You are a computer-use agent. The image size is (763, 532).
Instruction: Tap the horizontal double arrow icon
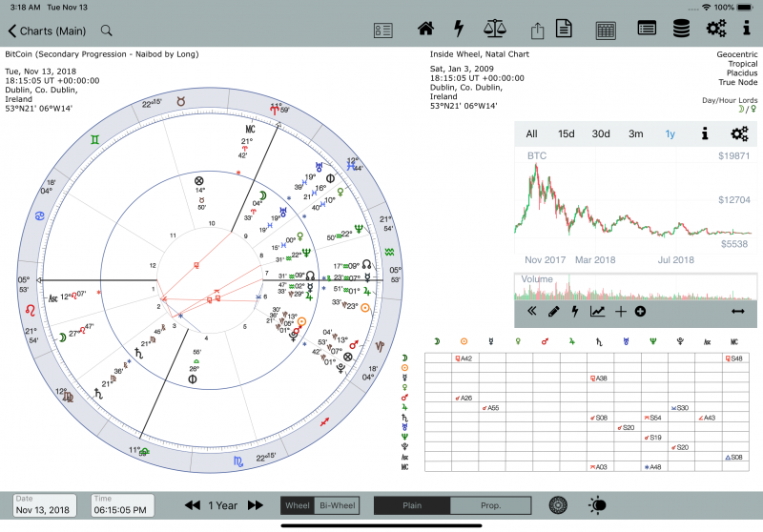pos(737,311)
